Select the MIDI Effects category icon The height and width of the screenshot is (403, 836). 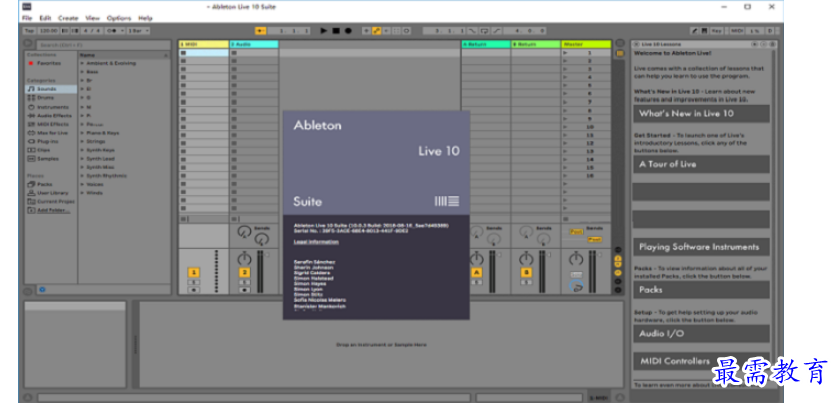pos(31,124)
